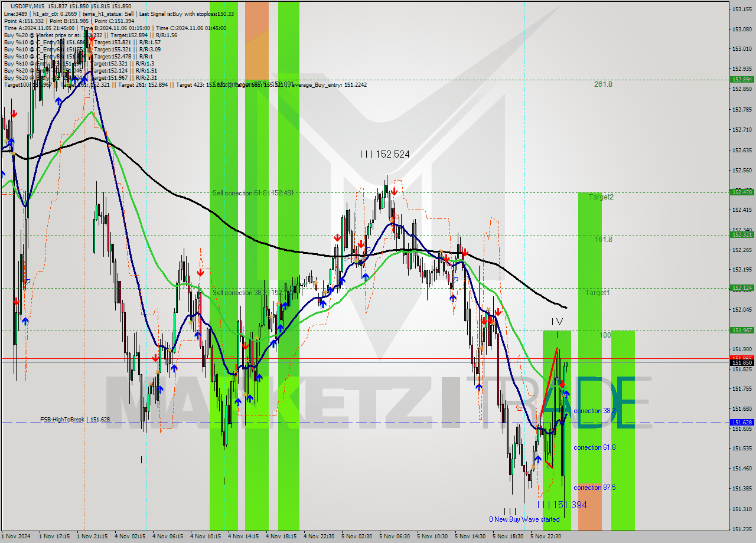Image resolution: width=756 pixels, height=543 pixels.
Task: Click the '261.8' Fibonacci level label
Action: (603, 84)
